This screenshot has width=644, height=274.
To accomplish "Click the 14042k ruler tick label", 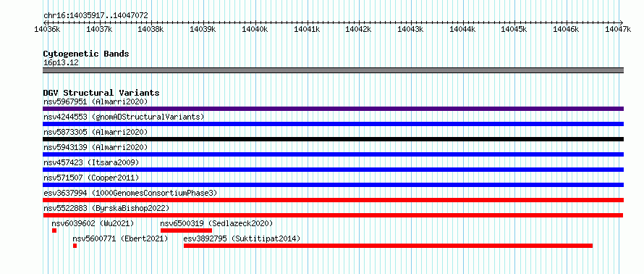I will (359, 29).
